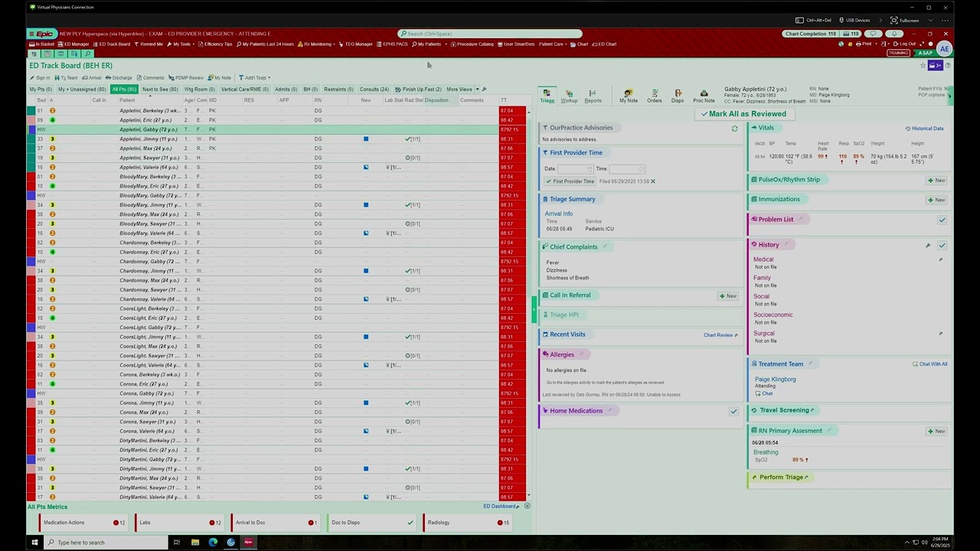
Task: Select the Triage activity tab
Action: (x=547, y=96)
